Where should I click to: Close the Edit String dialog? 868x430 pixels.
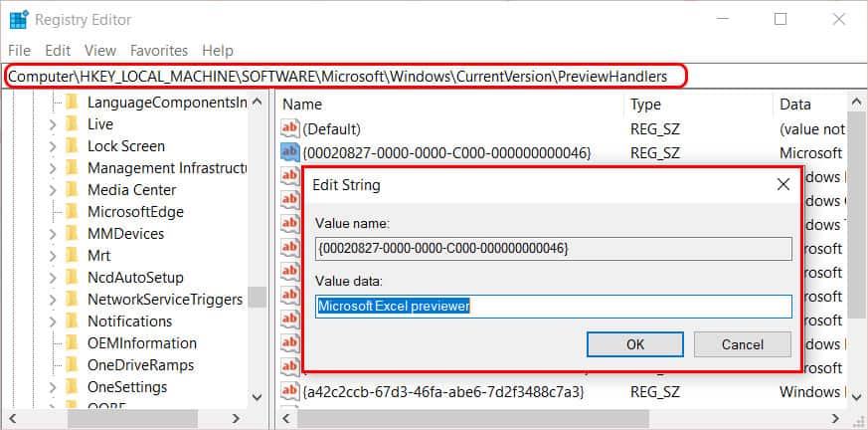tap(782, 184)
